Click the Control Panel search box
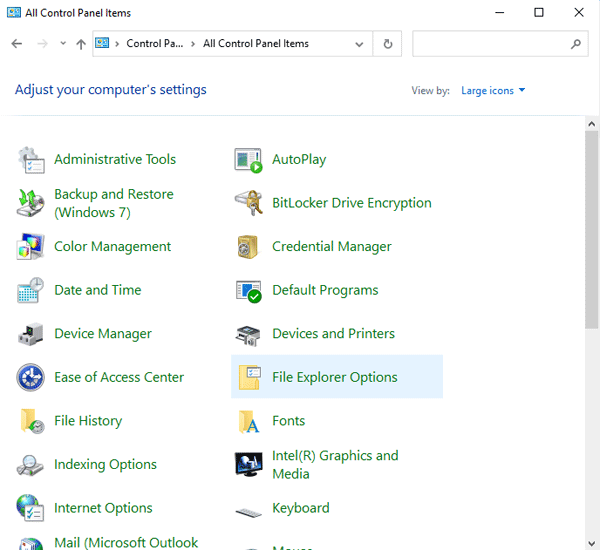 (x=500, y=44)
